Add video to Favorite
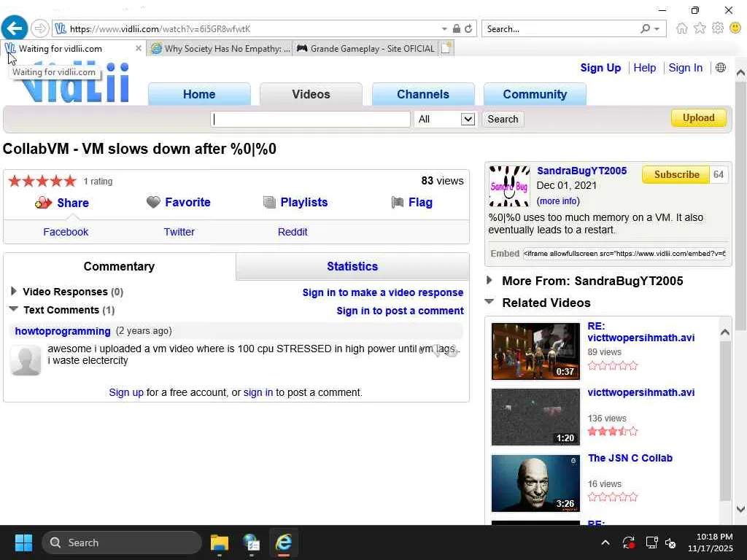 pos(179,203)
